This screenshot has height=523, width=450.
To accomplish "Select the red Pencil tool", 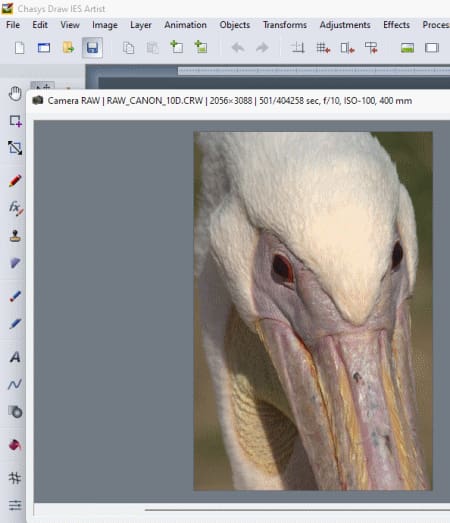I will [15, 181].
